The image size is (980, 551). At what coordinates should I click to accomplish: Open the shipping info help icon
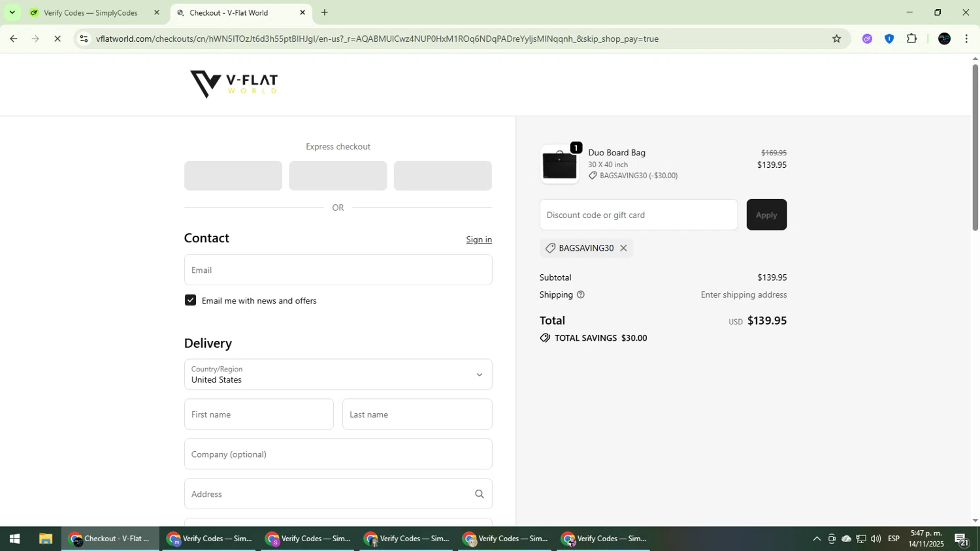point(580,294)
